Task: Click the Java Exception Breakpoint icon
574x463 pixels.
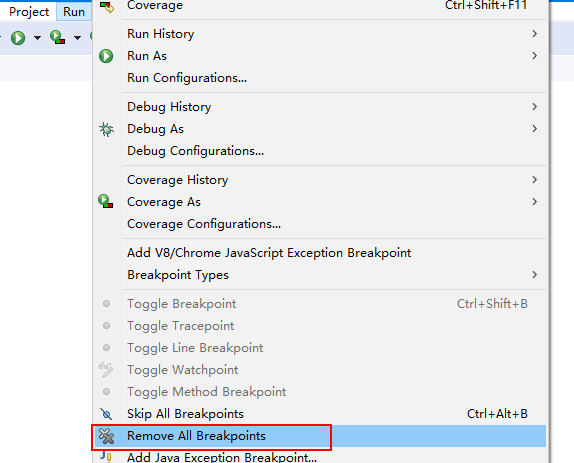Action: coord(106,457)
